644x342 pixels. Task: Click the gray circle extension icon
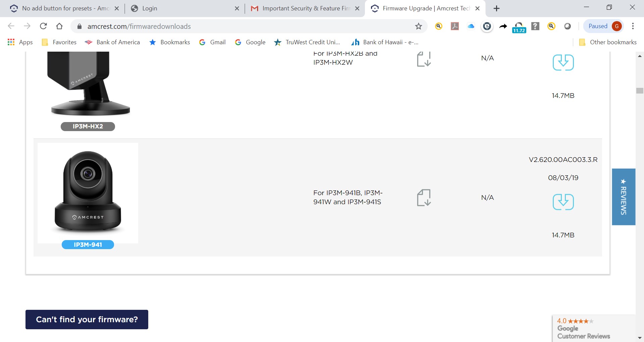568,26
